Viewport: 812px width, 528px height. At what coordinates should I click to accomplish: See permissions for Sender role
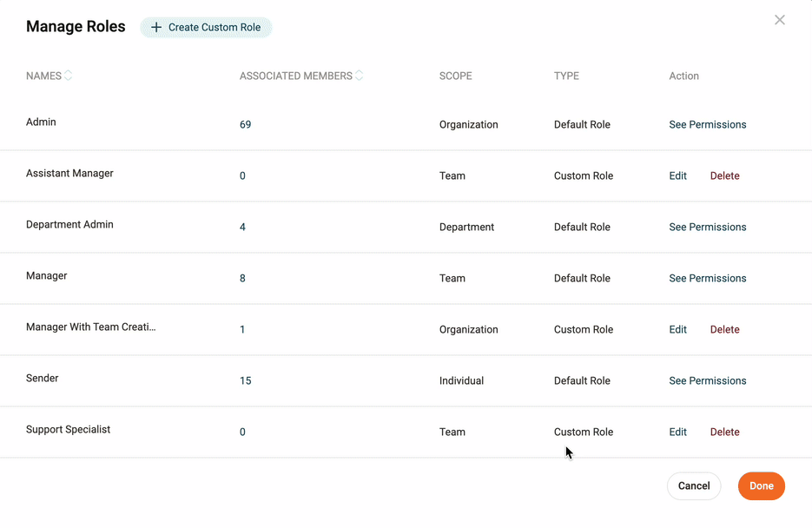(x=707, y=381)
